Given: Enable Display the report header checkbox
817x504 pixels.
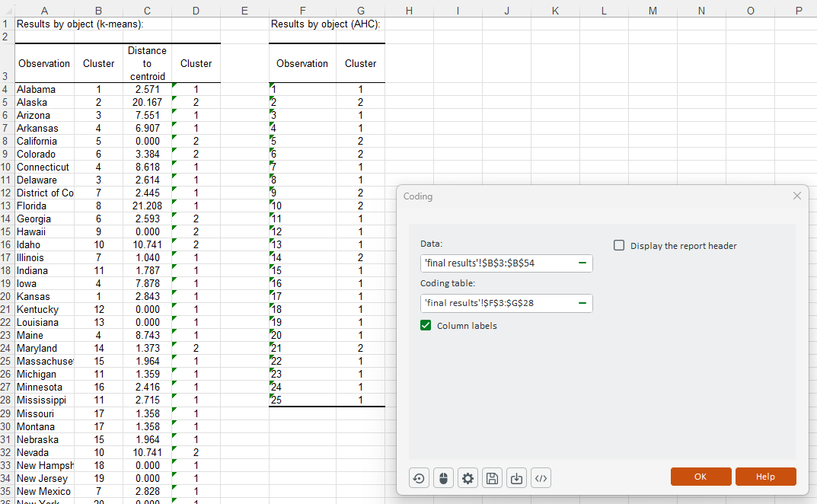Looking at the screenshot, I should click(619, 245).
